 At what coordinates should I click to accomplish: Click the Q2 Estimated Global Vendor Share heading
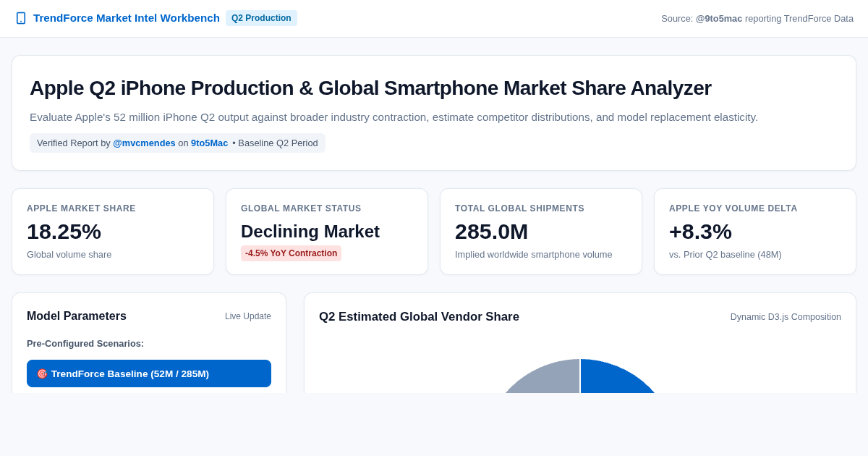pos(419,317)
